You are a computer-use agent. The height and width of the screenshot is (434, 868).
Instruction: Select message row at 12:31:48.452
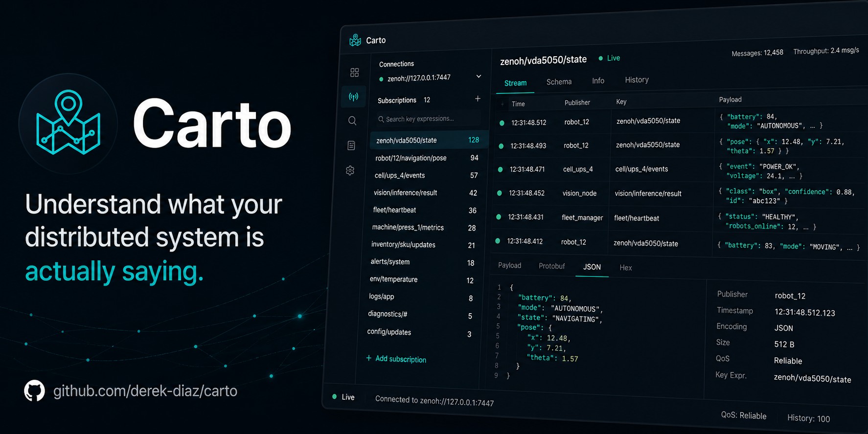tap(679, 194)
